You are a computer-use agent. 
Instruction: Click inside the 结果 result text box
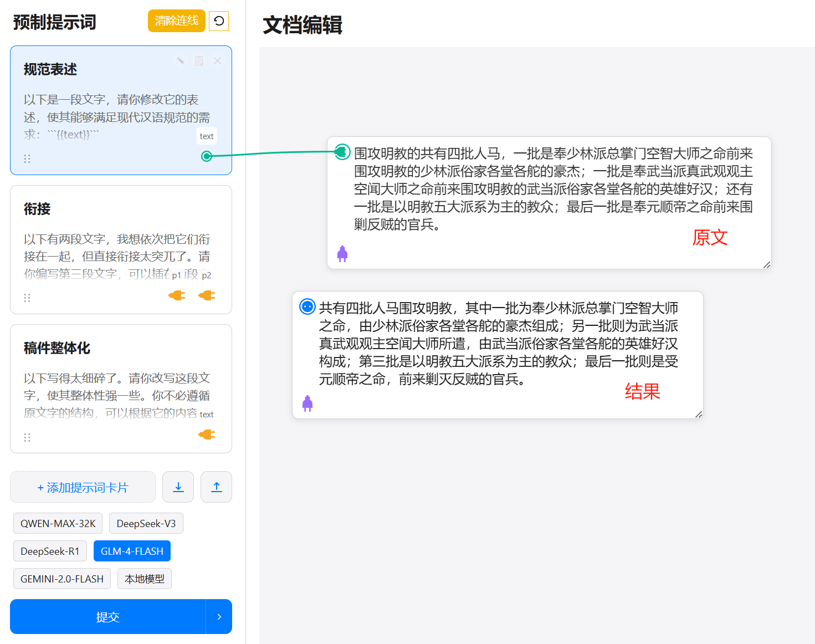[x=498, y=344]
